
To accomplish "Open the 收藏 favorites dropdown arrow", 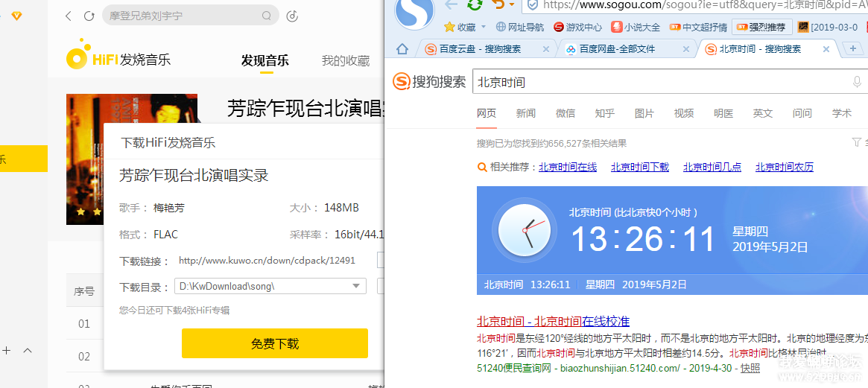I will pos(484,27).
